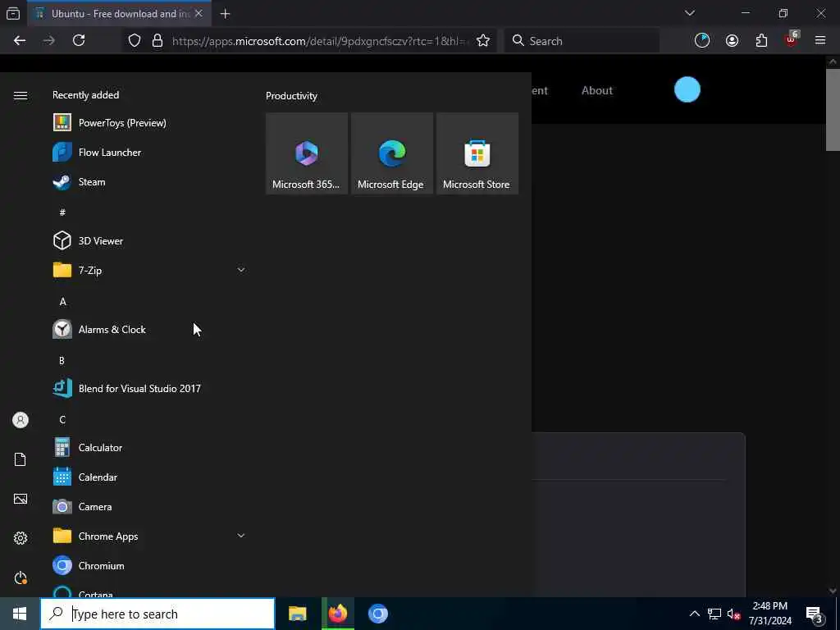Viewport: 840px width, 630px height.
Task: Reload the current Firefox page
Action: click(79, 41)
